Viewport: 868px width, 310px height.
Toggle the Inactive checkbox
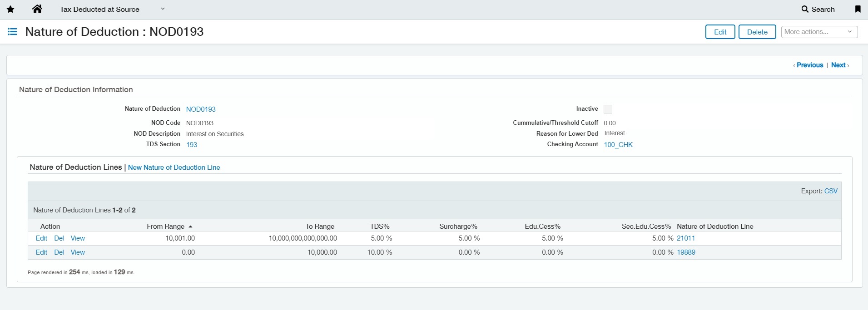[608, 109]
